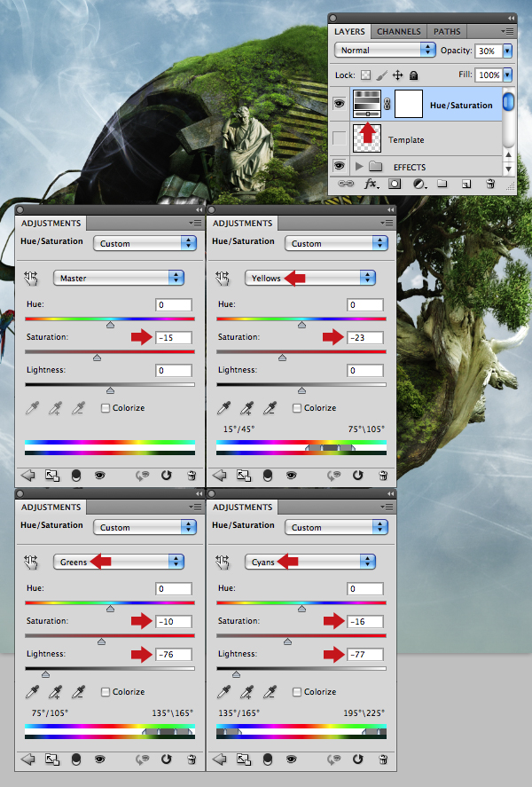Click the mask link chain on Hue/Saturation layer

pos(387,105)
